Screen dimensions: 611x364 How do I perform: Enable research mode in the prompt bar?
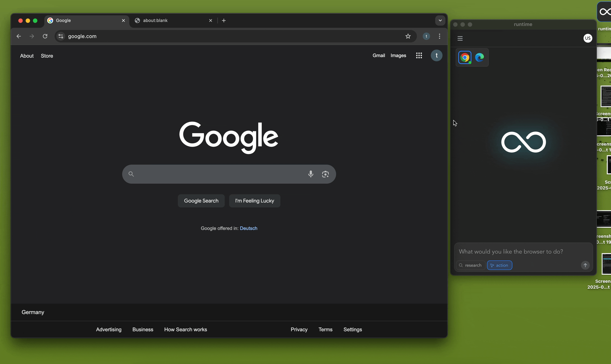click(x=470, y=265)
